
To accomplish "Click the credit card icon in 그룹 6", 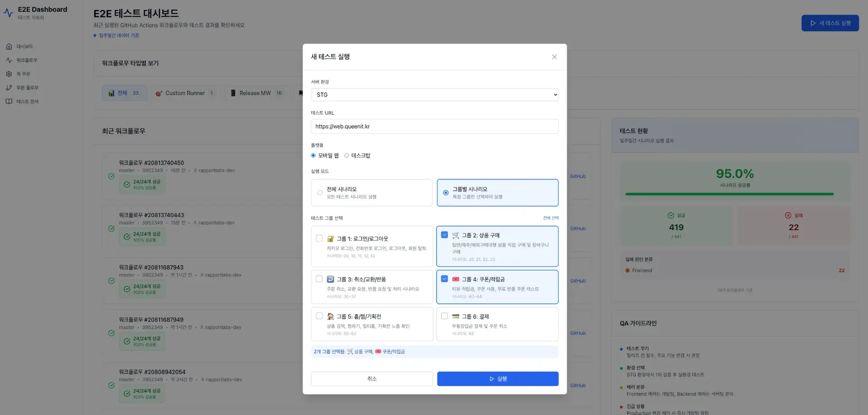I will click(x=456, y=316).
